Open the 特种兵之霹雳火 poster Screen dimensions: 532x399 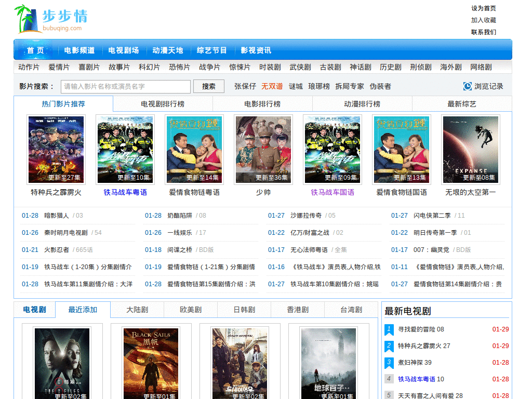point(56,150)
